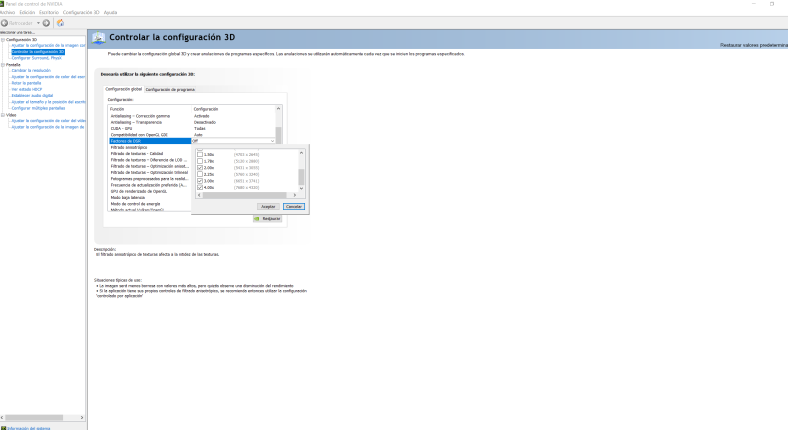The image size is (788, 430).
Task: Toggle the 2.25x DSR factor checkbox
Action: [x=200, y=174]
